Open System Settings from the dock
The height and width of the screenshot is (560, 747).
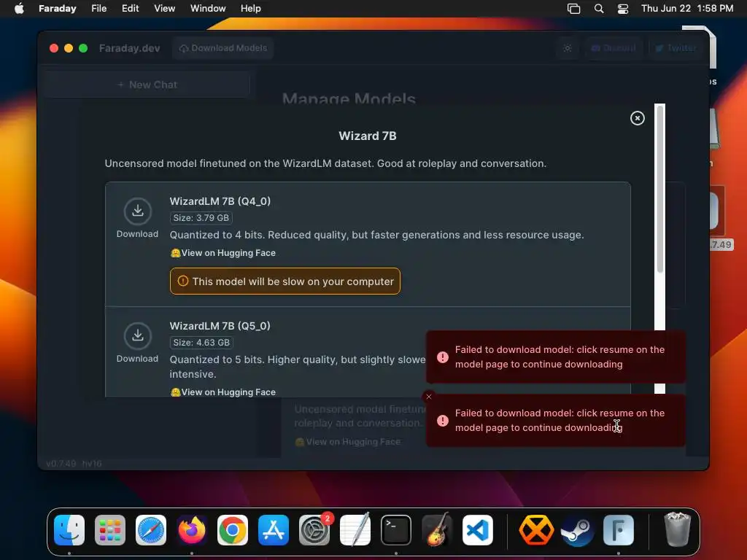click(314, 530)
